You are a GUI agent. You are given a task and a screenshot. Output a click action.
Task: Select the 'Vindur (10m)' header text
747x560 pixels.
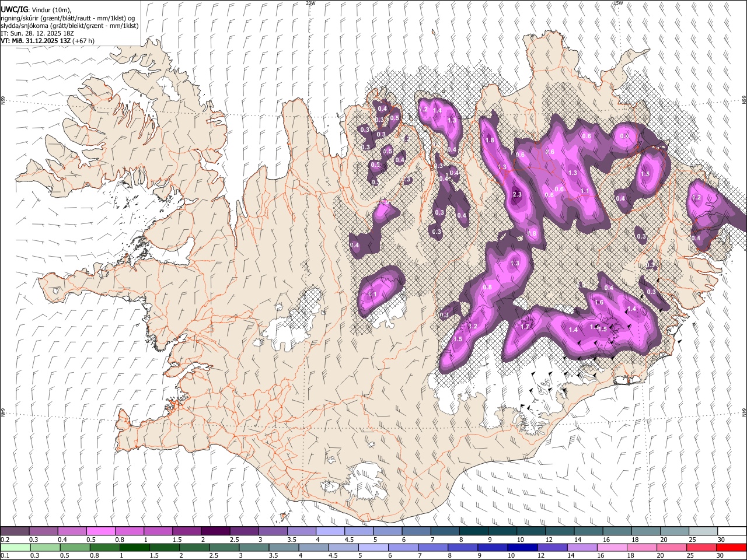tap(51, 10)
